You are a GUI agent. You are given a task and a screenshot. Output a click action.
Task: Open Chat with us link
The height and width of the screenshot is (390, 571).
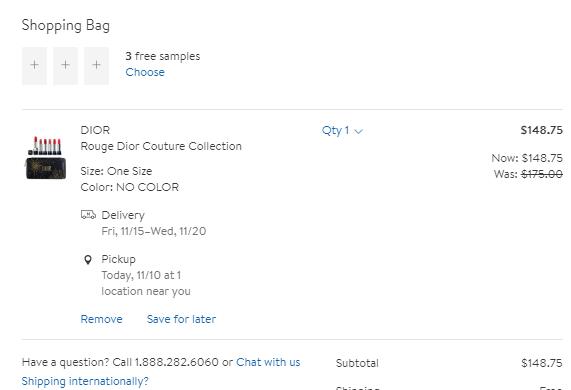pos(268,362)
